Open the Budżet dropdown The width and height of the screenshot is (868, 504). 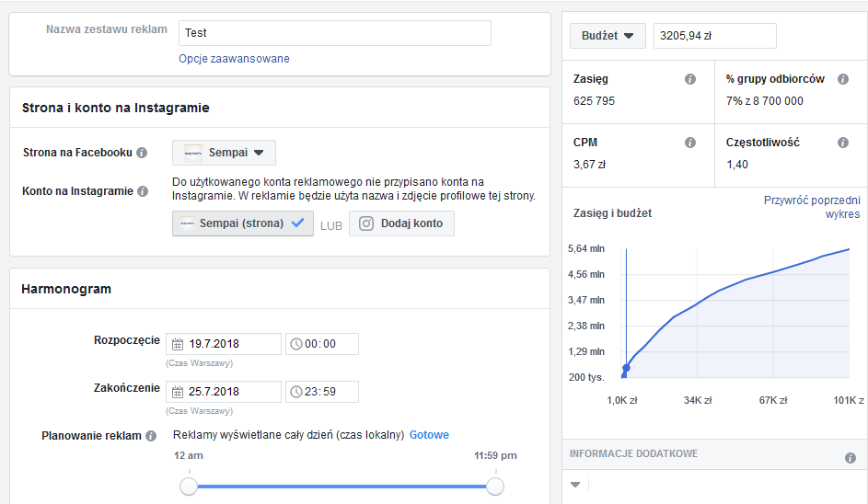point(608,36)
